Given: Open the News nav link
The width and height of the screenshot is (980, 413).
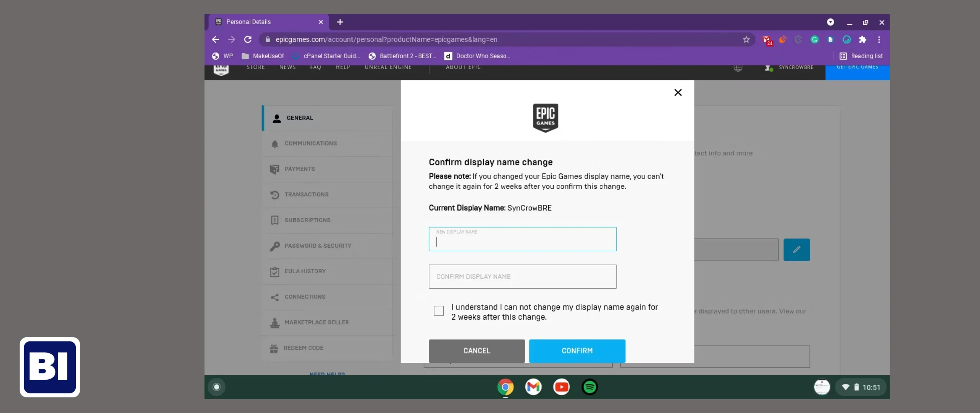Looking at the screenshot, I should point(287,67).
